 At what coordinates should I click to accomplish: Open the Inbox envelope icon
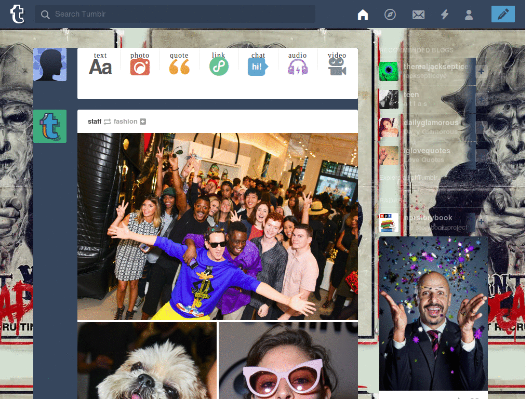(418, 15)
